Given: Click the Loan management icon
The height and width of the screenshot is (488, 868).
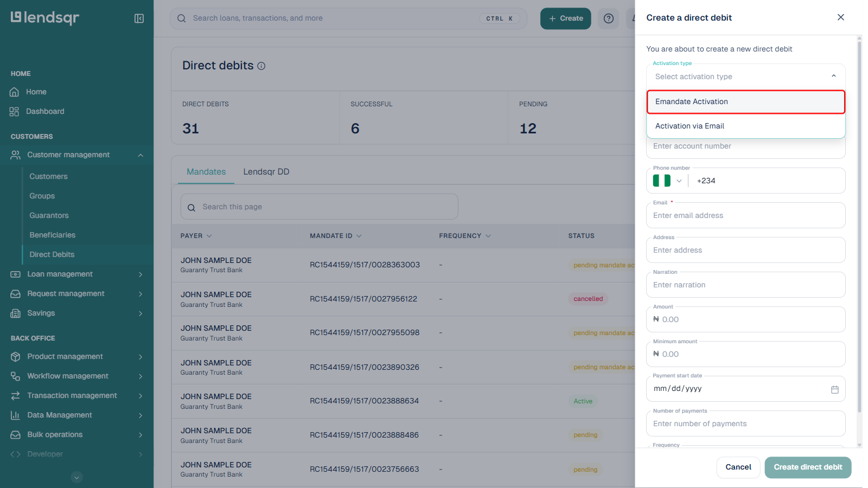Looking at the screenshot, I should click(x=15, y=274).
